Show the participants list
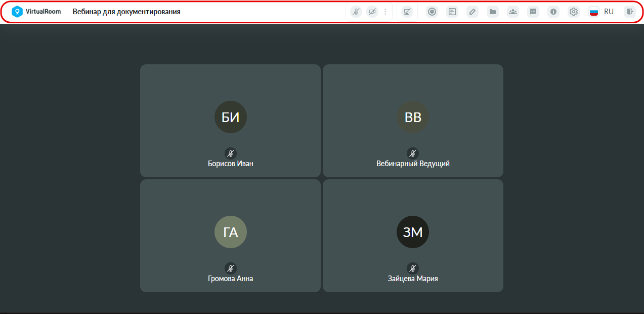644x314 pixels. click(512, 12)
